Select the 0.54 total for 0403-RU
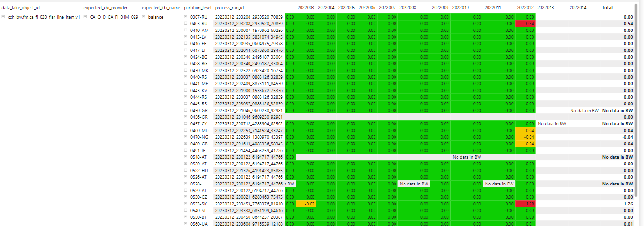Viewport: 644px width, 226px height. [x=628, y=23]
